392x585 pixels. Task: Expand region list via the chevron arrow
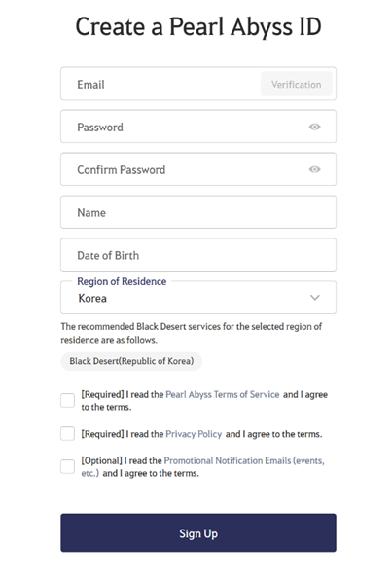315,298
